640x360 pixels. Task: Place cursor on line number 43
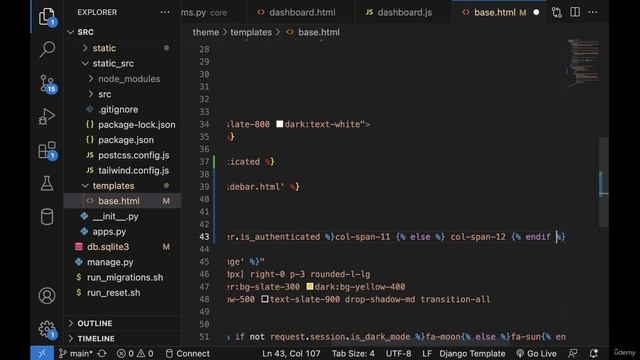click(204, 237)
